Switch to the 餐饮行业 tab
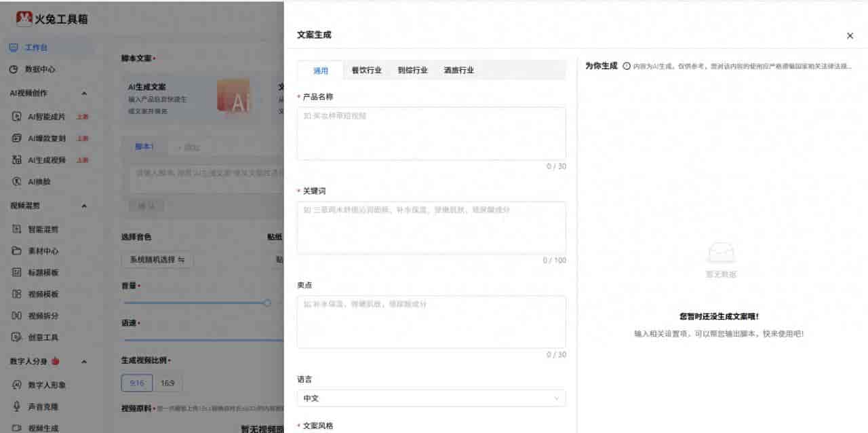 coord(366,71)
